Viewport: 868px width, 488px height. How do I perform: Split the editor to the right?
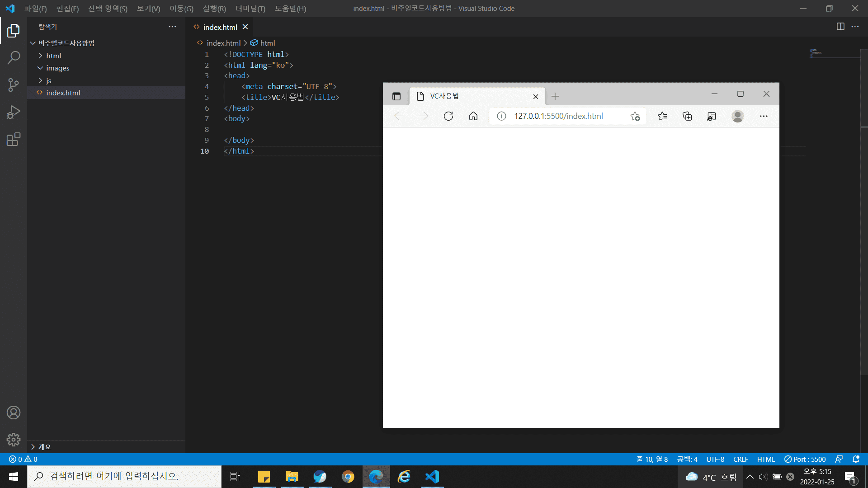840,27
